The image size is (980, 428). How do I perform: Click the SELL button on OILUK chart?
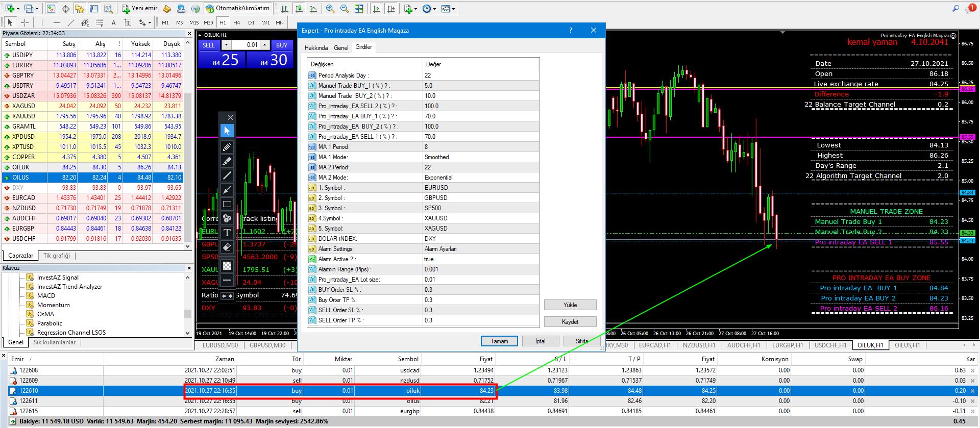[209, 45]
